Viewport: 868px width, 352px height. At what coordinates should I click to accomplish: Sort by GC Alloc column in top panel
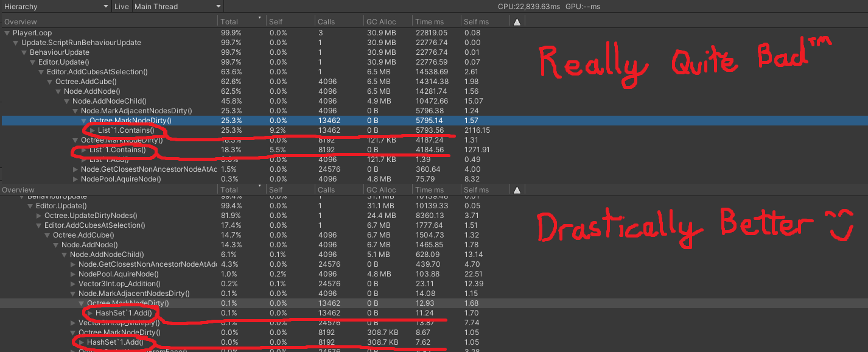point(388,21)
